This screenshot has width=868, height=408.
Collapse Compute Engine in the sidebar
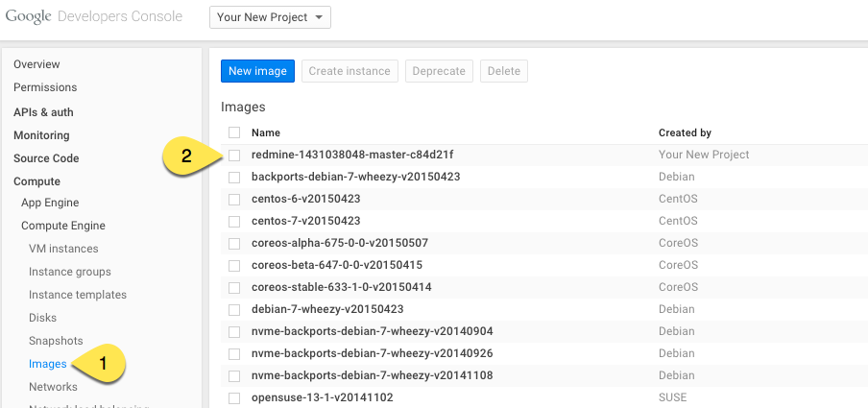click(63, 226)
